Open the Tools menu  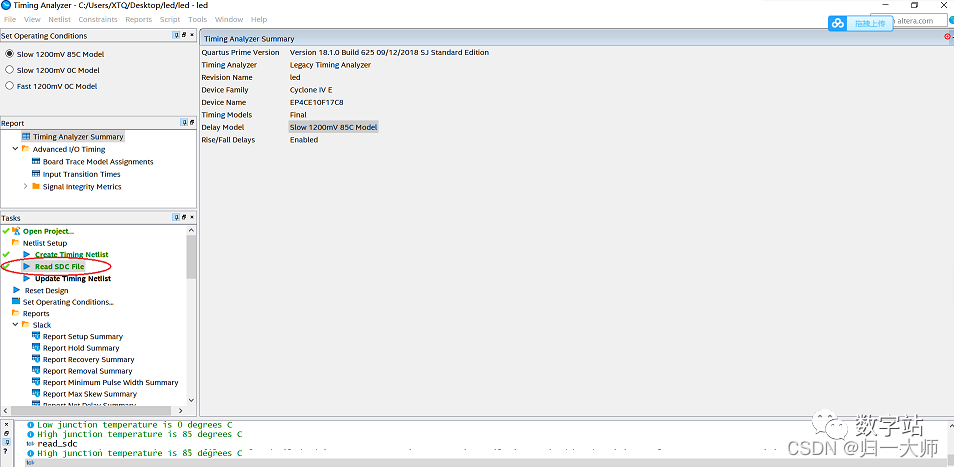pos(197,19)
